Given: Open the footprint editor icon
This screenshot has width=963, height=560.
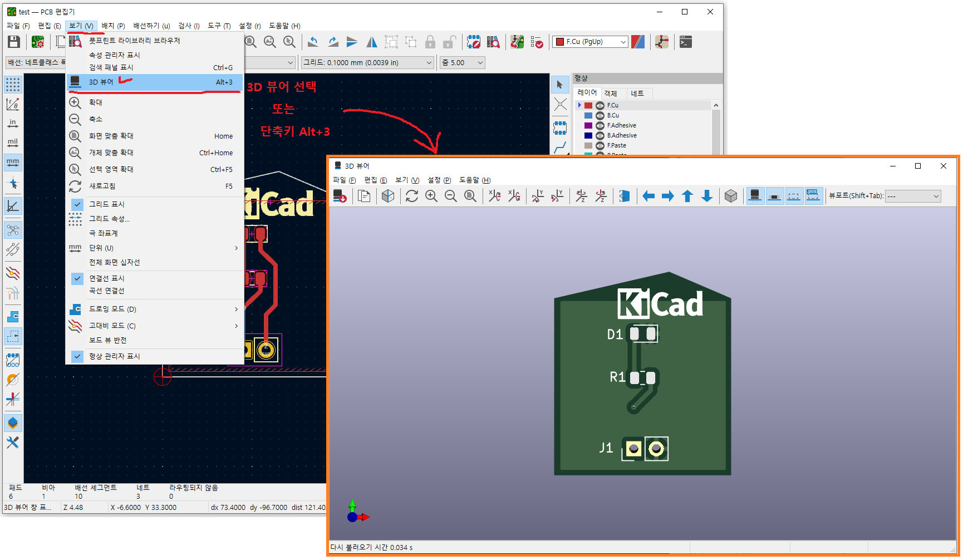Looking at the screenshot, I should [474, 42].
